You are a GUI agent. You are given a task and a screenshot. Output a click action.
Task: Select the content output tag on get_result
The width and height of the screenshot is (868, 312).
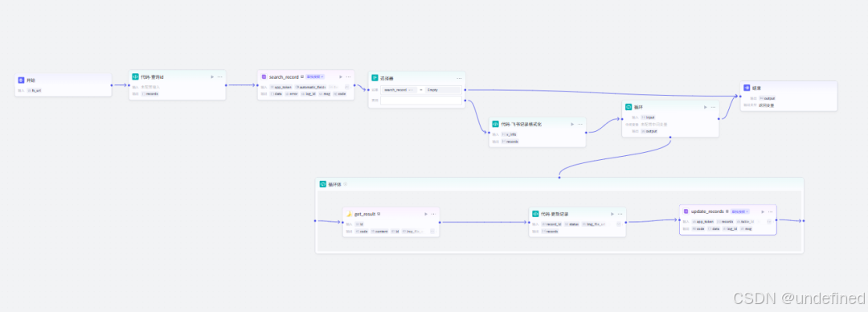[379, 231]
